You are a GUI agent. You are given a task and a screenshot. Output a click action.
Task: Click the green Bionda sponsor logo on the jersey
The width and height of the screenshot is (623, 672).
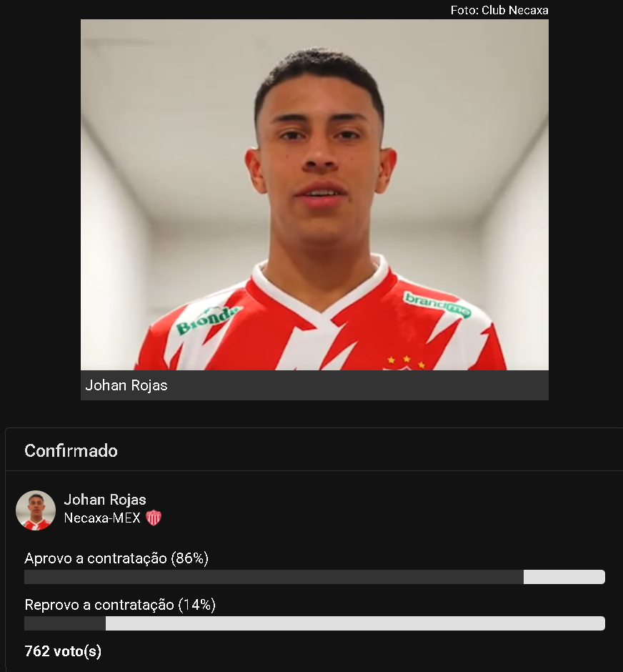click(208, 319)
